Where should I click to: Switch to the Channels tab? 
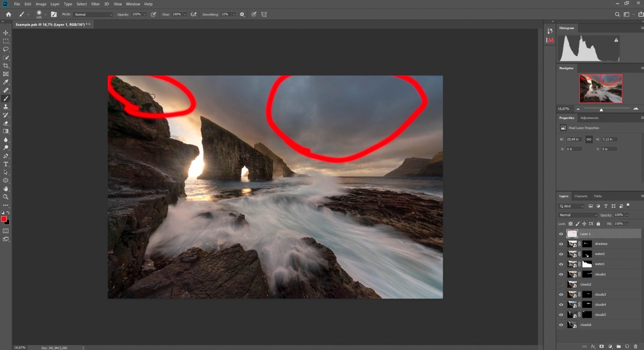tap(581, 196)
